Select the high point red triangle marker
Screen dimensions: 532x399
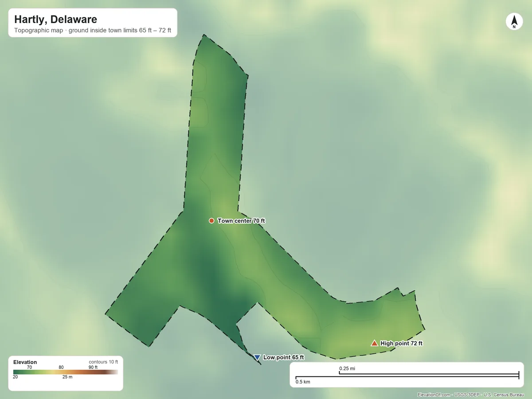[x=375, y=343]
